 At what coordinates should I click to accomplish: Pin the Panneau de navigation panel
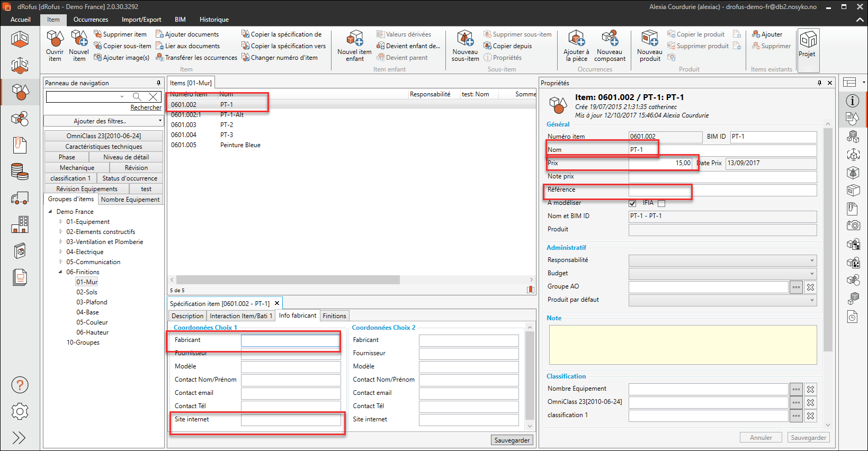coord(158,83)
